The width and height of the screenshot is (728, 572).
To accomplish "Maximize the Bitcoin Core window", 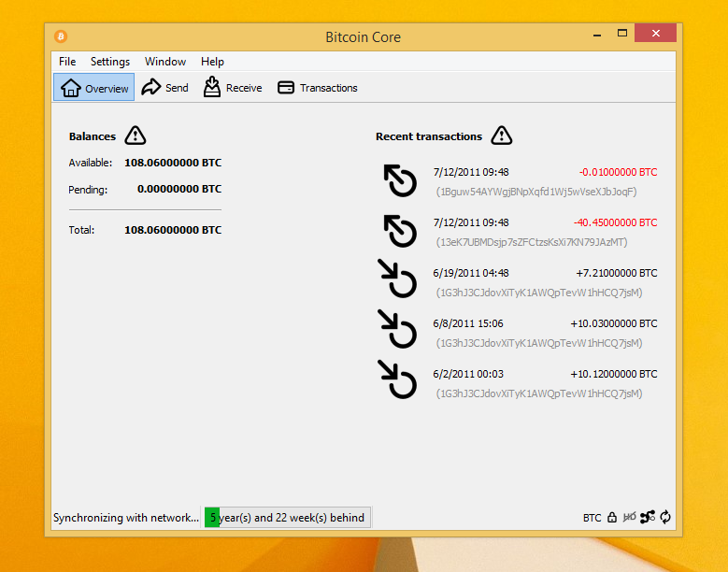I will (622, 33).
